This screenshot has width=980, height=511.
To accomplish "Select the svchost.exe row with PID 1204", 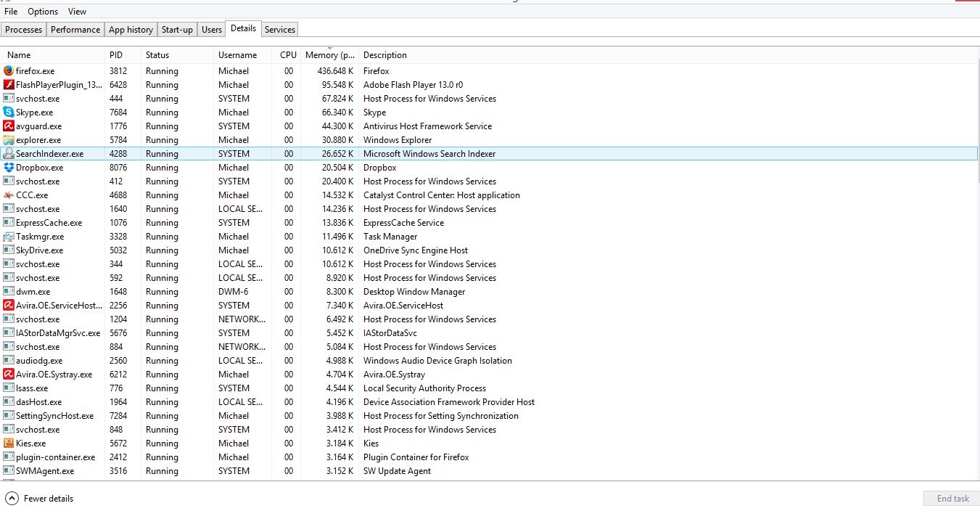I will click(x=490, y=319).
